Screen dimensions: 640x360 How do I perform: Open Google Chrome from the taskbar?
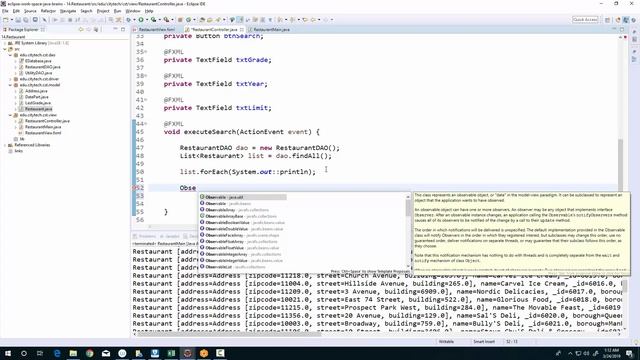89,353
